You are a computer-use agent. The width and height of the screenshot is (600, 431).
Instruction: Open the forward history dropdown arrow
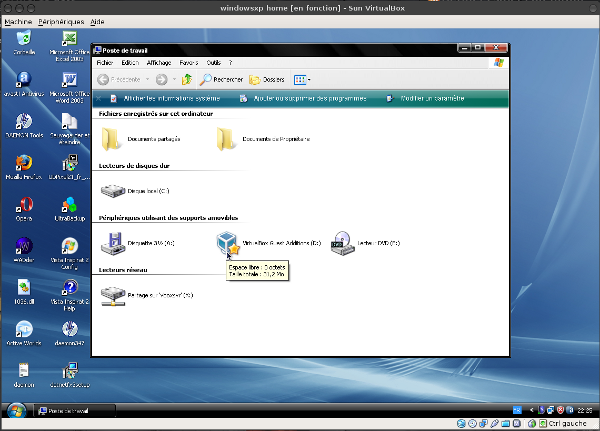pyautogui.click(x=174, y=80)
